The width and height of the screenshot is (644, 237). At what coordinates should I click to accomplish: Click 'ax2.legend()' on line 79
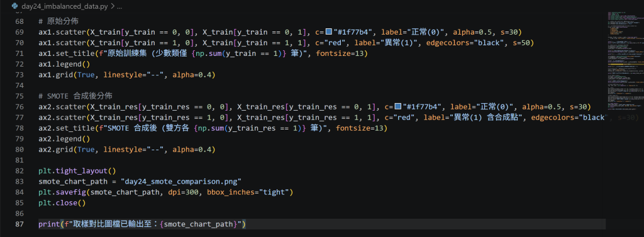click(x=65, y=139)
